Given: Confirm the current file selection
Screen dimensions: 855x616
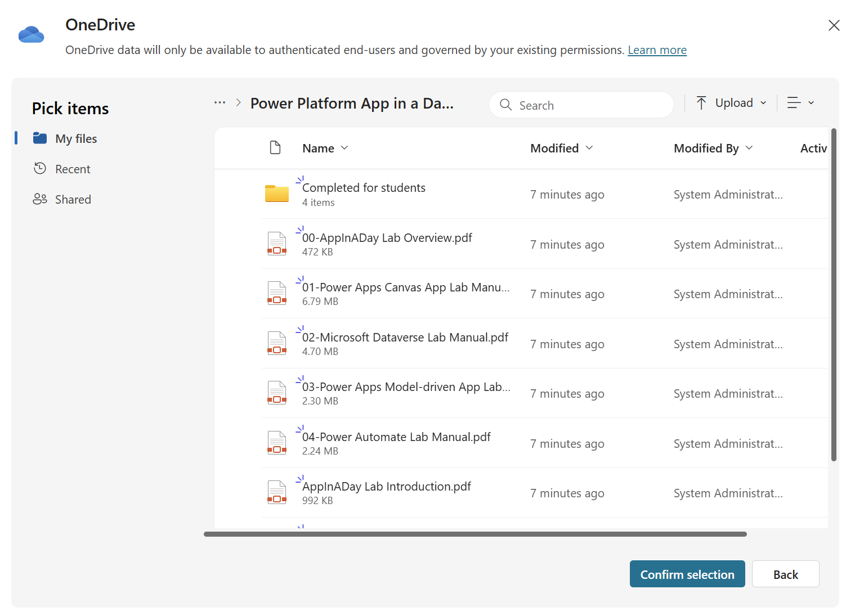Looking at the screenshot, I should [687, 574].
